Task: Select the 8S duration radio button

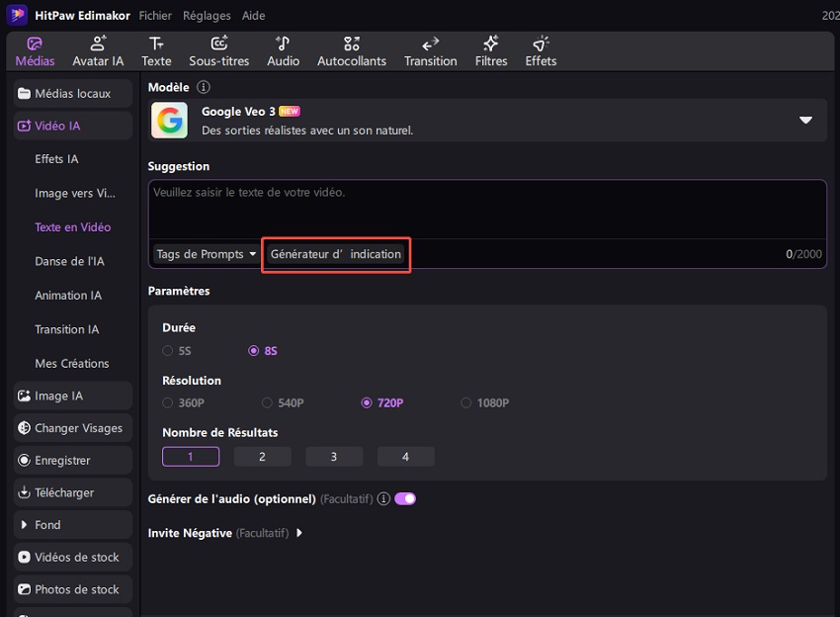Action: pos(253,351)
